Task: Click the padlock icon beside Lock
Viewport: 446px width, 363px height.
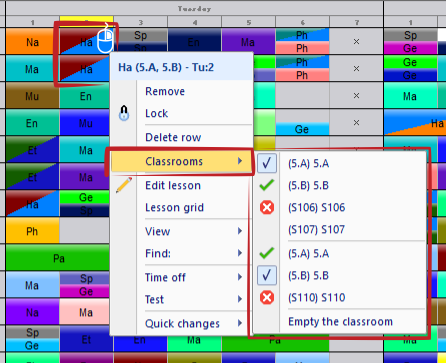Action: [124, 113]
